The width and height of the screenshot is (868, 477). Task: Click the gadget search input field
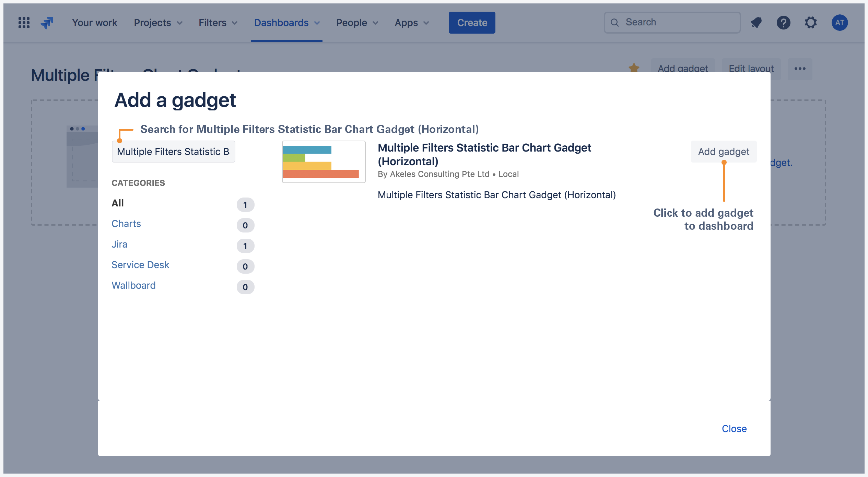[x=173, y=151]
